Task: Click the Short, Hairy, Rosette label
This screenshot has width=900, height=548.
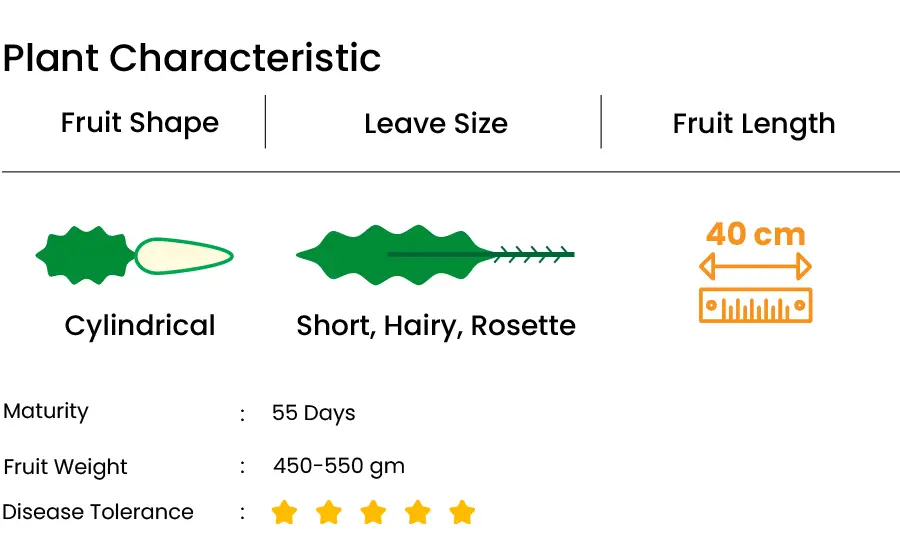Action: click(x=436, y=326)
